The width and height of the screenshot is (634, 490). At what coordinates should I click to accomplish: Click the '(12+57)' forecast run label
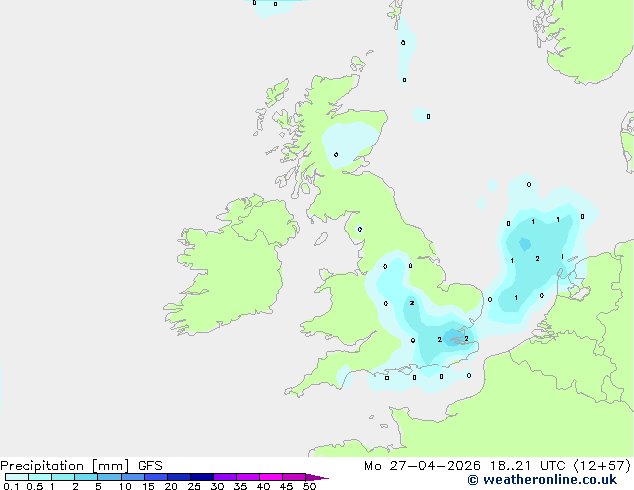(602, 466)
